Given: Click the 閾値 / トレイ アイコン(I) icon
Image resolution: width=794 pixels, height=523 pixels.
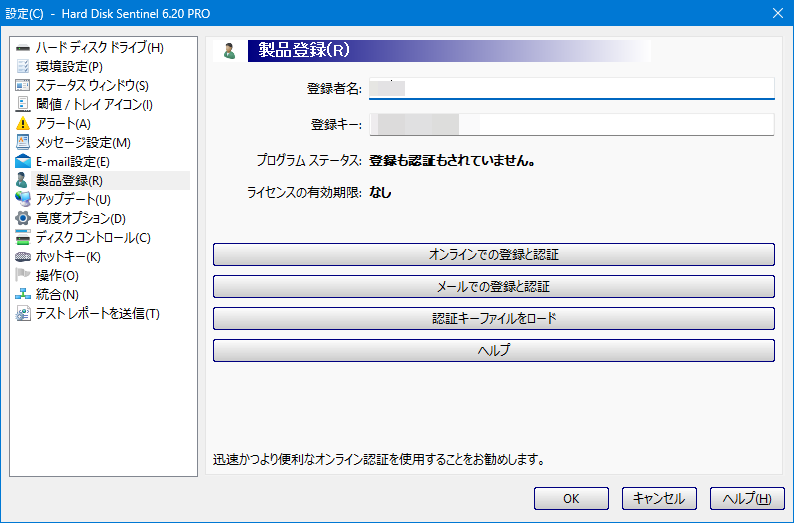Looking at the screenshot, I should (23, 104).
